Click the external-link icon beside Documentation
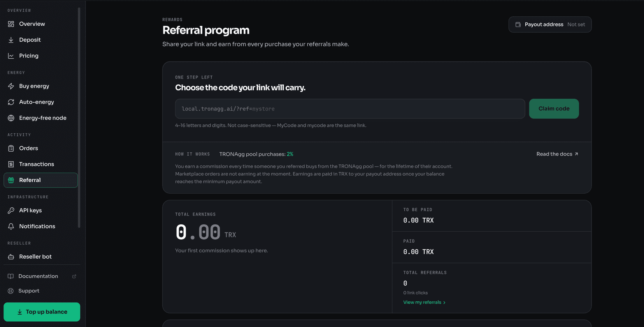The image size is (644, 327). 74,276
